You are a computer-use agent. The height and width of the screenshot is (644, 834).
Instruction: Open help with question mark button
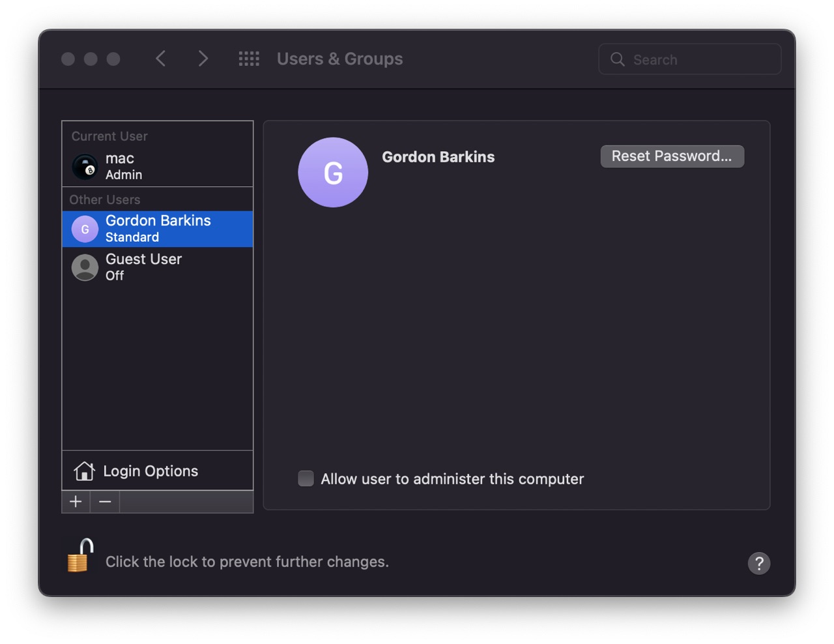point(759,563)
